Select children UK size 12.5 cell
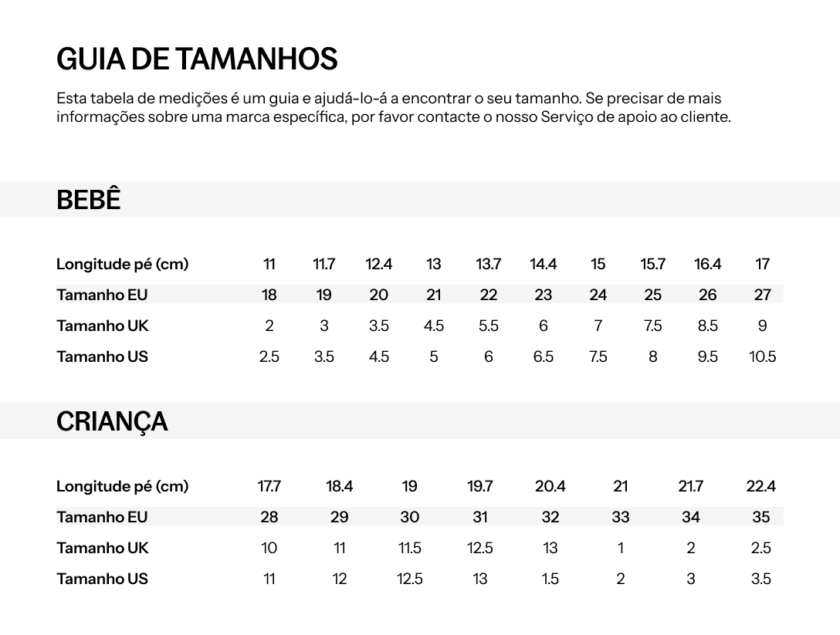The image size is (840, 635). pos(480,548)
